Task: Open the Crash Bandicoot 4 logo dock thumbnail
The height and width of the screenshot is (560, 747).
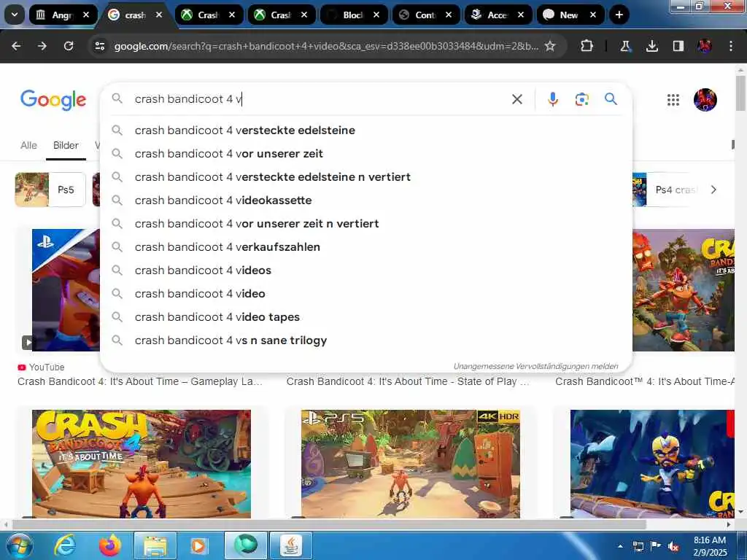Action: (x=142, y=464)
